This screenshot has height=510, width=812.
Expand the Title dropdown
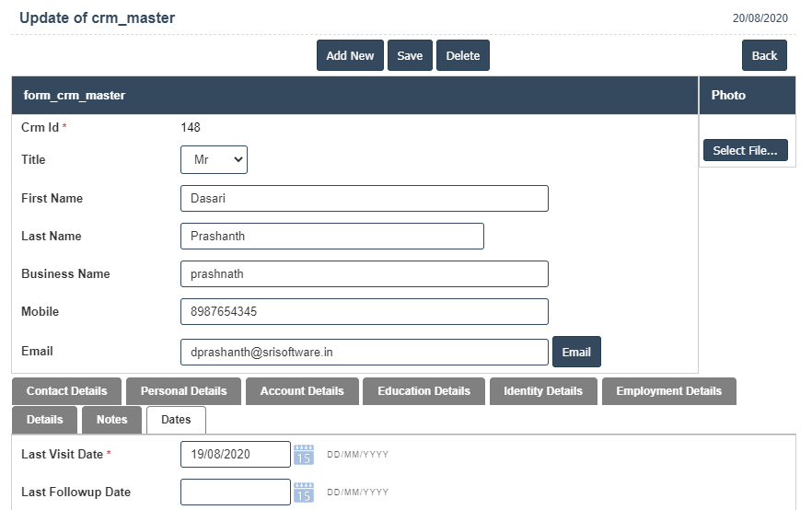pos(214,159)
